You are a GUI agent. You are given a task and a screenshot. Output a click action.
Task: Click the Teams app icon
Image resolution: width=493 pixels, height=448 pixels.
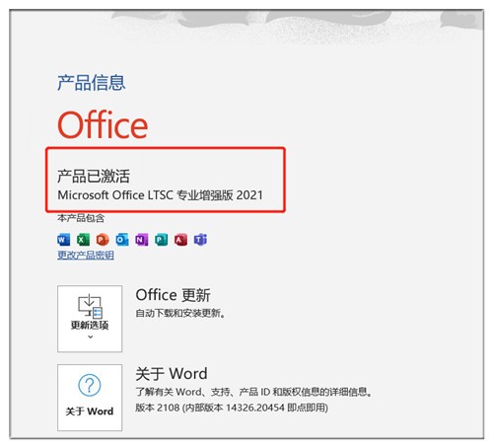point(200,240)
